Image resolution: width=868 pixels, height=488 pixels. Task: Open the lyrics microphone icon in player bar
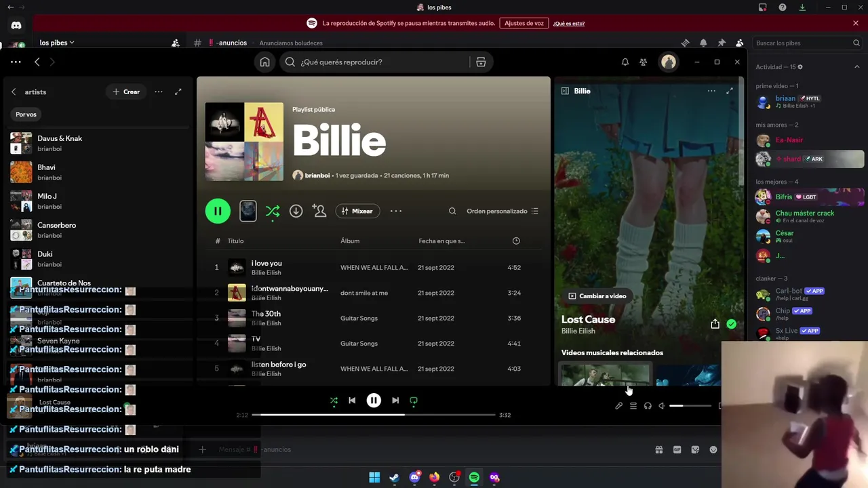pyautogui.click(x=618, y=406)
